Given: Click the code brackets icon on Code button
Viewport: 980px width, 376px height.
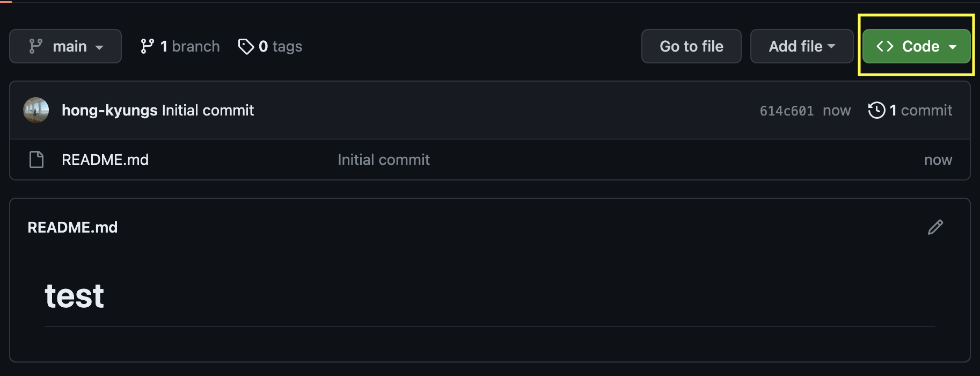Looking at the screenshot, I should pos(884,46).
